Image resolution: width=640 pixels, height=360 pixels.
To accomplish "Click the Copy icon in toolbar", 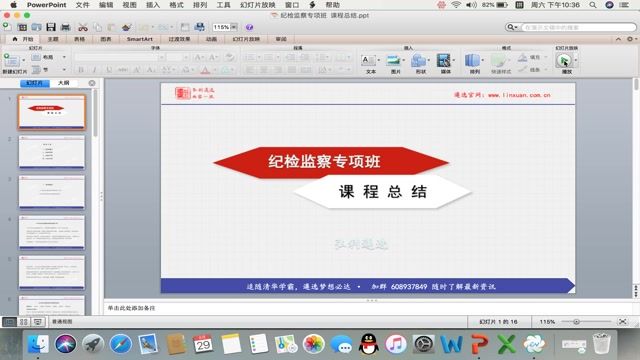I will pyautogui.click(x=98, y=27).
